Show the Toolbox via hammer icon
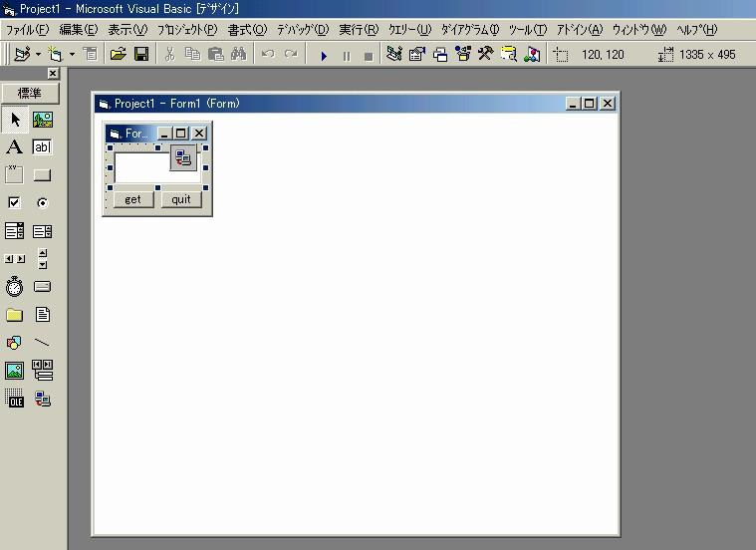 (485, 54)
